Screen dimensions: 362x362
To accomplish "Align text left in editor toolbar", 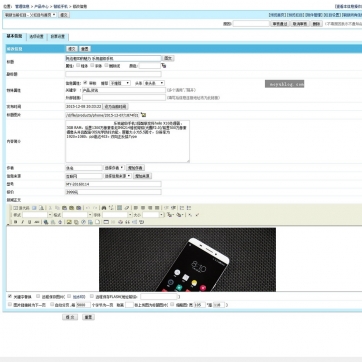I will click(136, 208).
